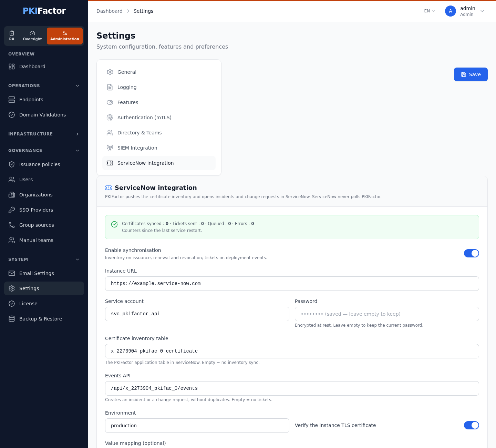
Task: Switch to the Oversight tab
Action: click(x=32, y=36)
